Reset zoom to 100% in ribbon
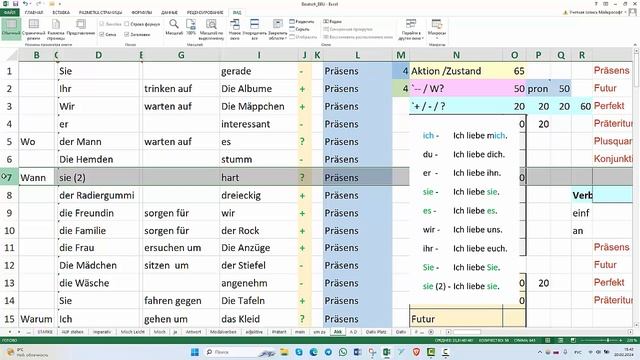 [191, 27]
